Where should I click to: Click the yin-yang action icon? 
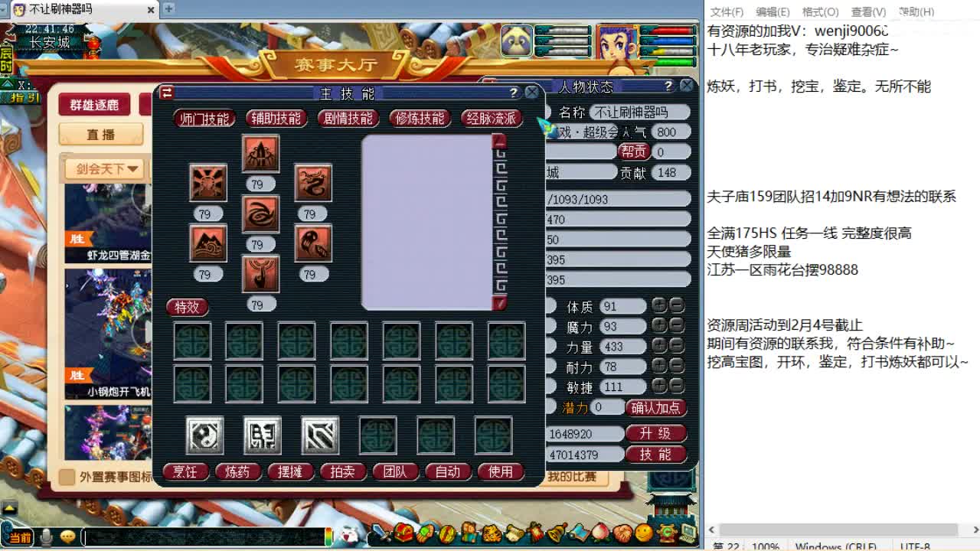[204, 435]
